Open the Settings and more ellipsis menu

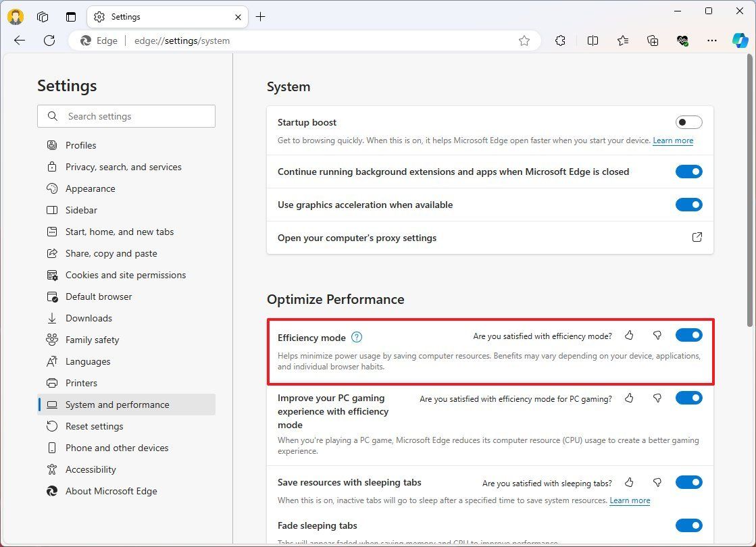pyautogui.click(x=712, y=41)
